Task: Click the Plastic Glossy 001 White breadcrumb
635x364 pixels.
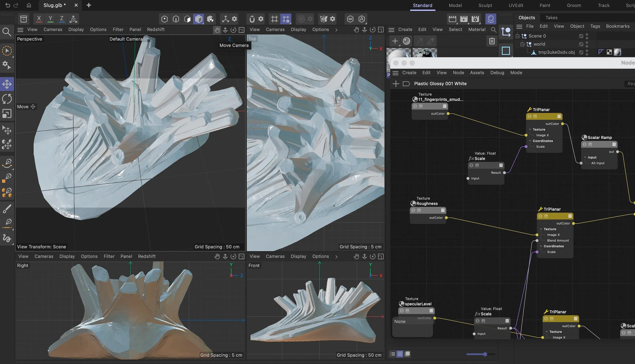Action: [x=440, y=84]
